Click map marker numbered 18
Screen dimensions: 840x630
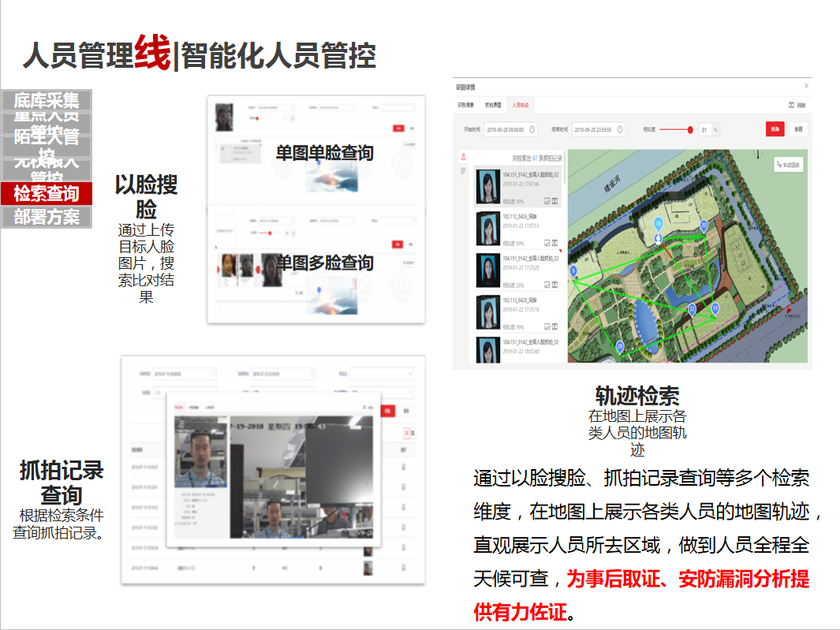click(658, 224)
